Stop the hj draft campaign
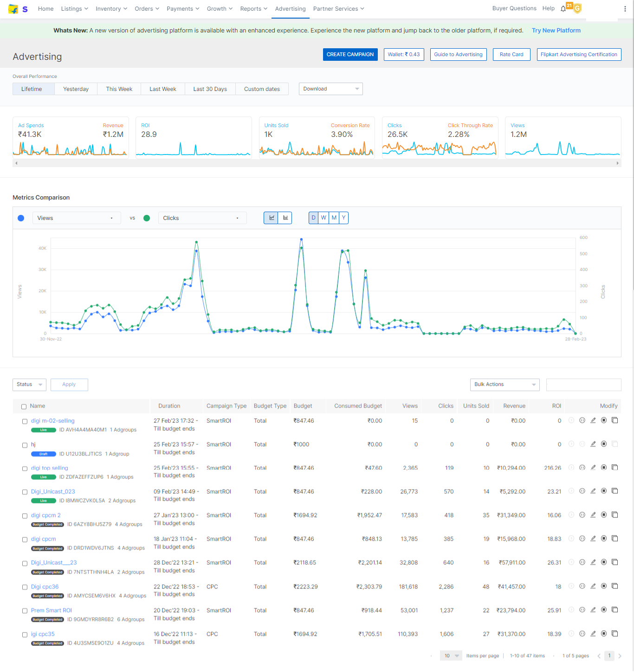The height and width of the screenshot is (672, 634). [x=604, y=444]
